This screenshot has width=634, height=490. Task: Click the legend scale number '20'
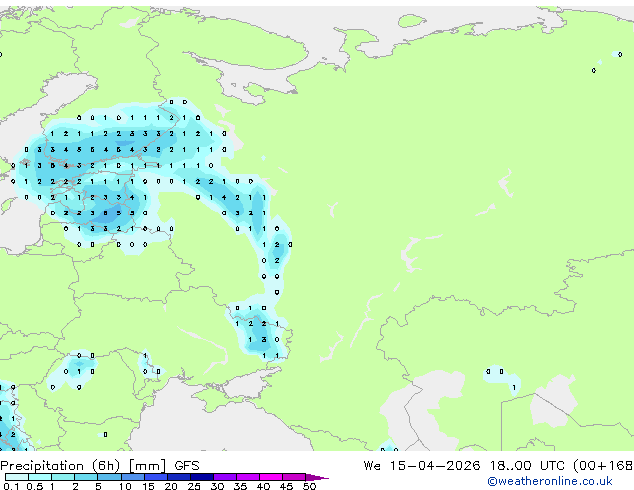coord(171,486)
